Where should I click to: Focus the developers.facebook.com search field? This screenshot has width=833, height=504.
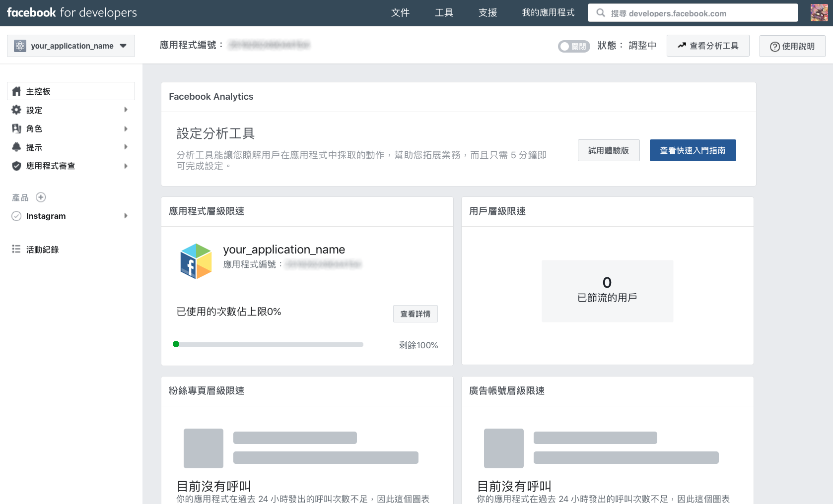pos(693,13)
